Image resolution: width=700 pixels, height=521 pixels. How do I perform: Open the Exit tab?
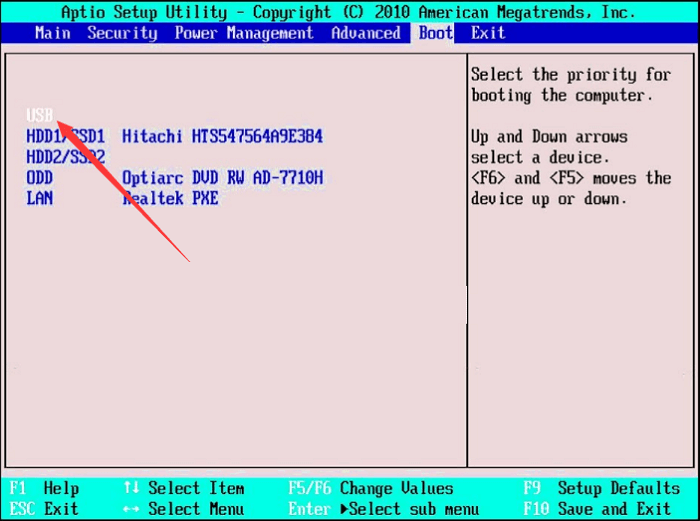[488, 33]
